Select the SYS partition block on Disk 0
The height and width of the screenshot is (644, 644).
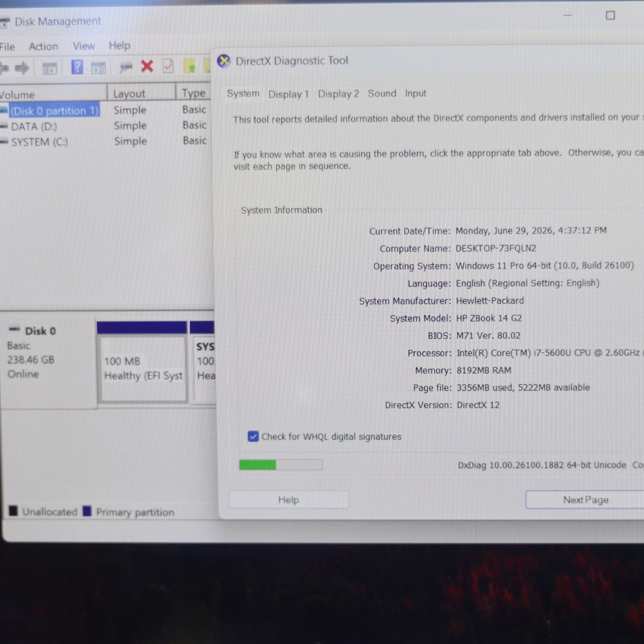pyautogui.click(x=203, y=363)
